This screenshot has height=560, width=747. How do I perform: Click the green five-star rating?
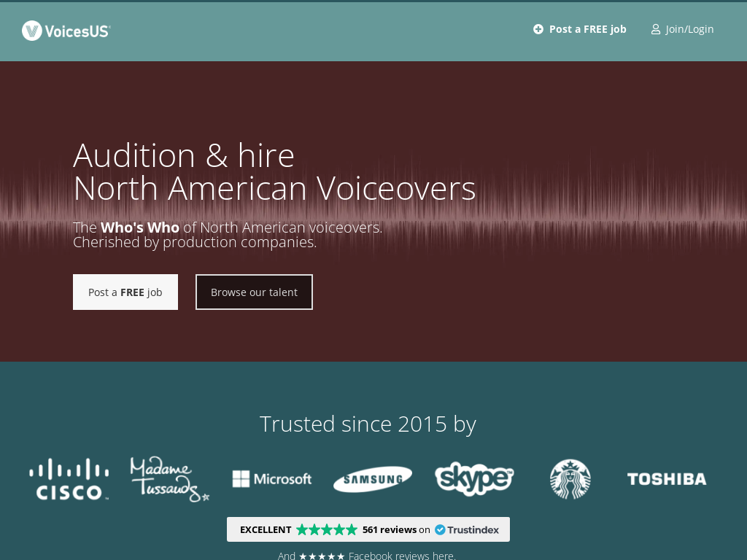[327, 529]
